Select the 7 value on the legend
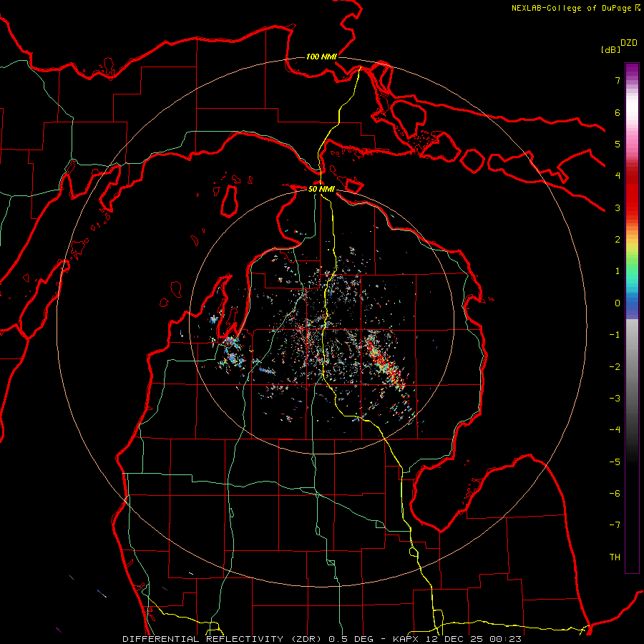 pyautogui.click(x=618, y=80)
